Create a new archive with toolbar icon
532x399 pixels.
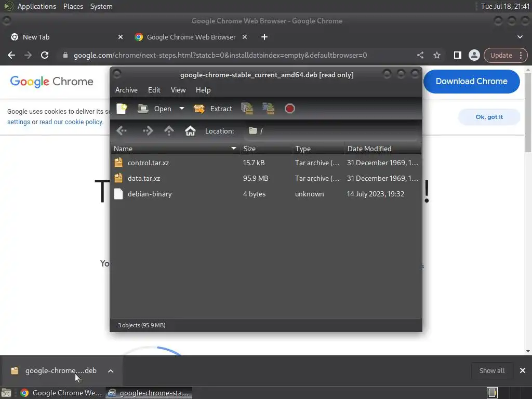click(x=122, y=109)
